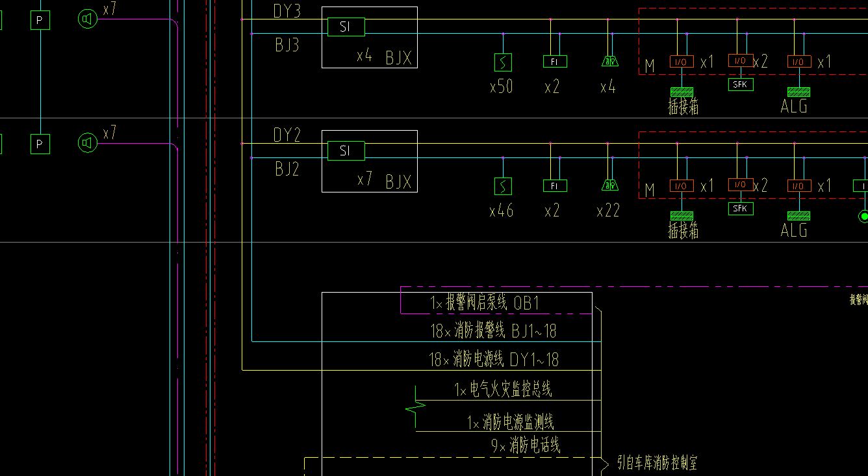868x476 pixels.
Task: Click the DY3 line label
Action: tap(287, 12)
